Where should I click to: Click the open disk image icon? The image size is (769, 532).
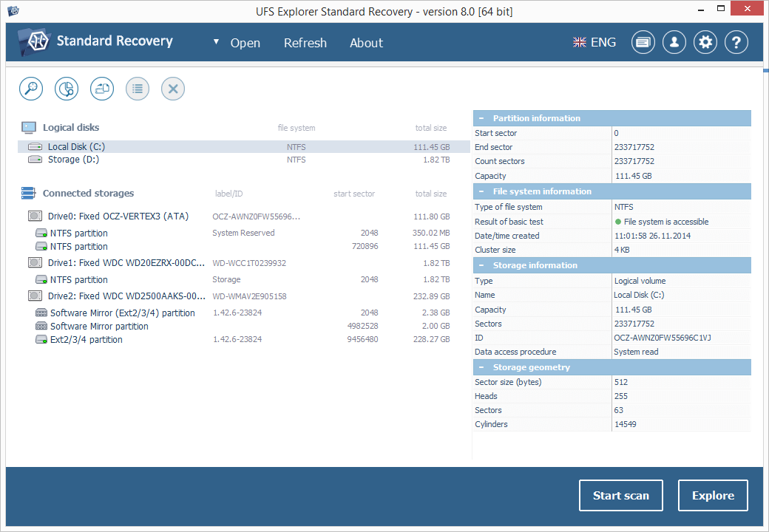click(102, 89)
